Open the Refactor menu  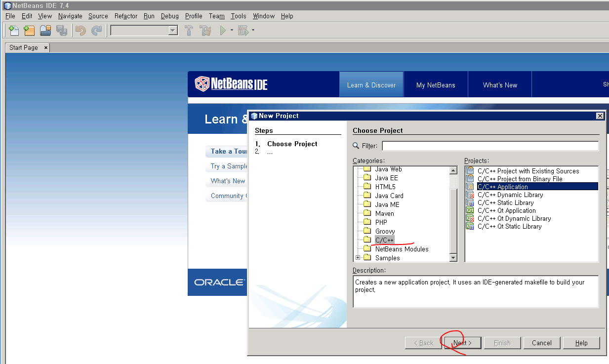(x=125, y=16)
